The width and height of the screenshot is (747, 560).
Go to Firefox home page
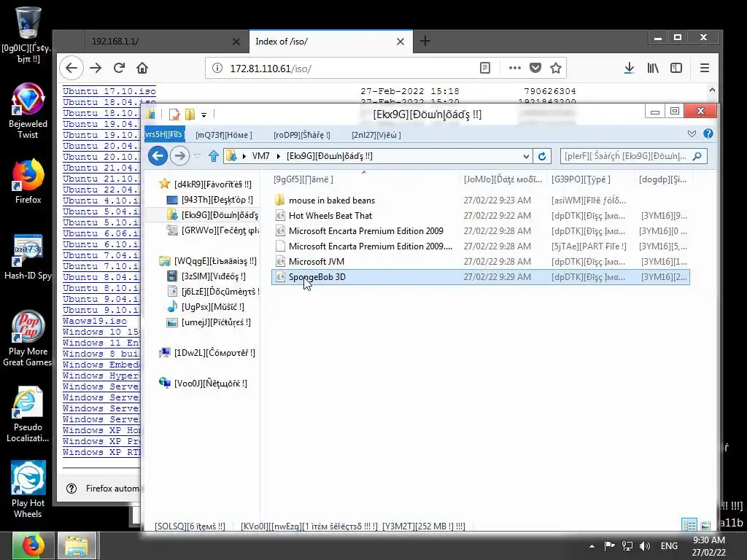[142, 68]
